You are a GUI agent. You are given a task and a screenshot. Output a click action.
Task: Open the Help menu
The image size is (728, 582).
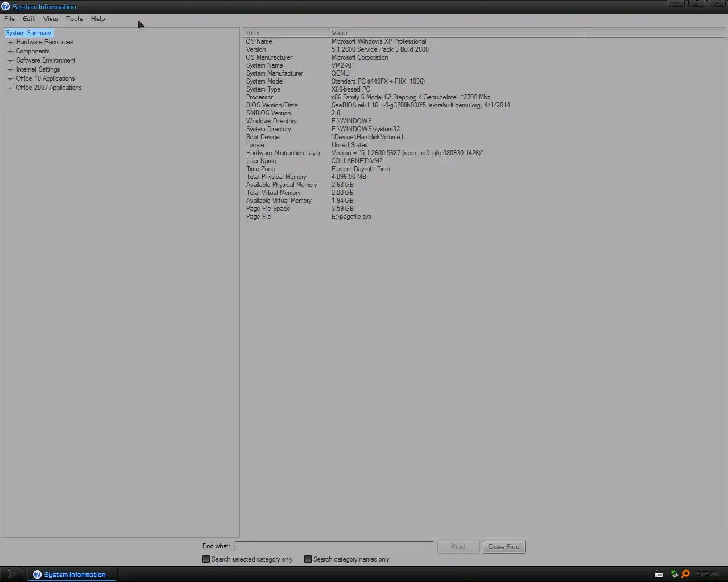[x=98, y=19]
